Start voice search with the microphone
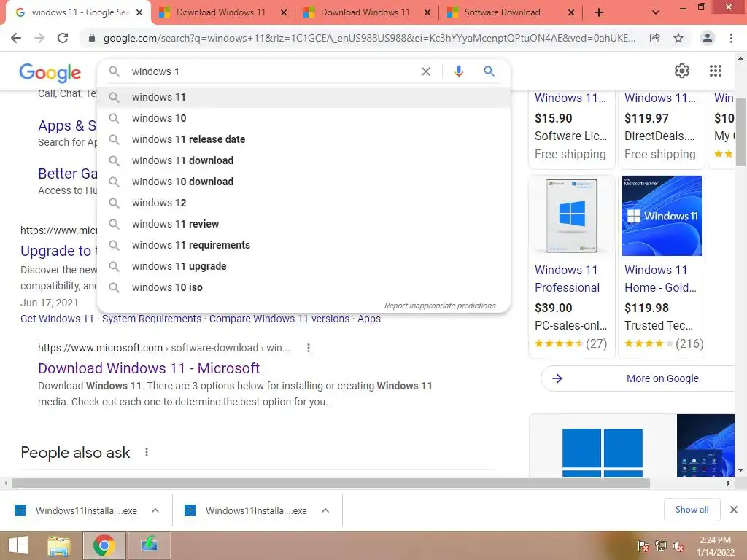The width and height of the screenshot is (747, 560). (x=459, y=71)
